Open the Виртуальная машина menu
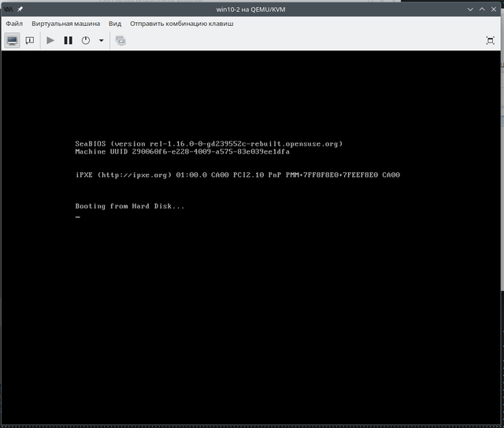Screen dimensions: 504x428 pos(66,24)
